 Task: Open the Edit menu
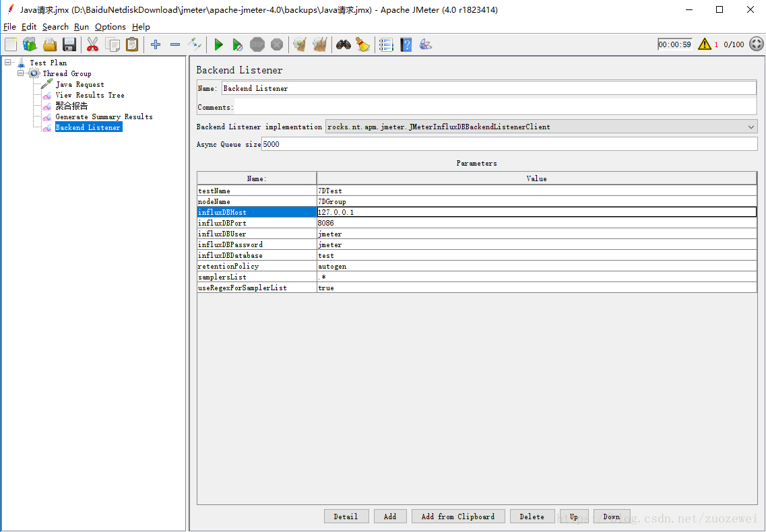(29, 27)
